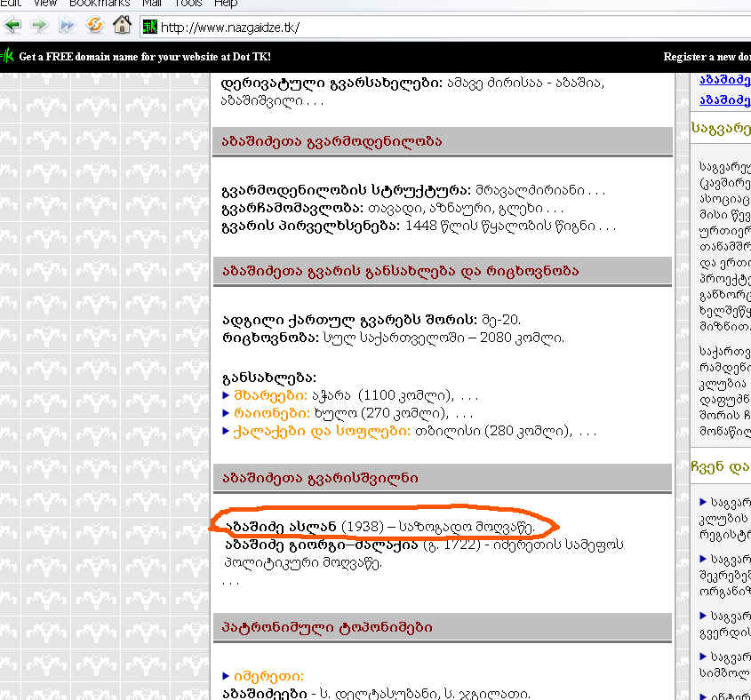751x700 pixels.
Task: Expand the orange 'მხარეები' link
Action: (270, 395)
